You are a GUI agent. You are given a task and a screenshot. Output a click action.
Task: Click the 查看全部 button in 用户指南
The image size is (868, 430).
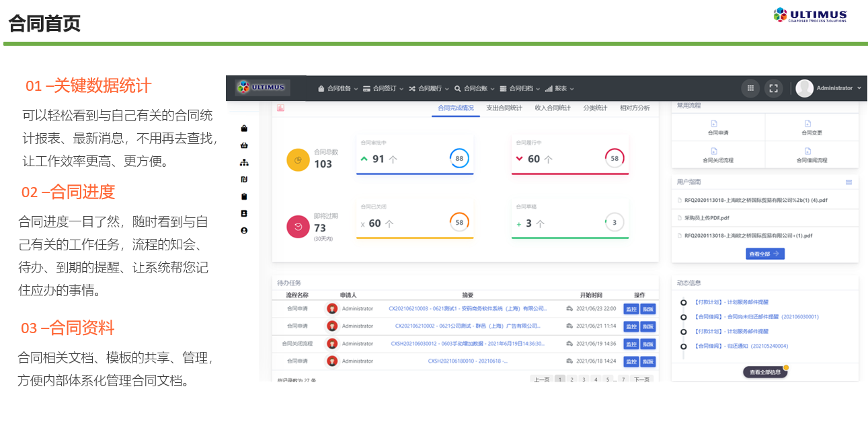click(x=765, y=254)
